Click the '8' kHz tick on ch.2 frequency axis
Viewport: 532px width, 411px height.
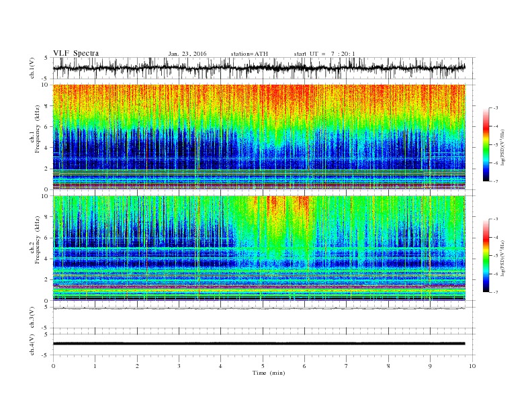pos(46,217)
